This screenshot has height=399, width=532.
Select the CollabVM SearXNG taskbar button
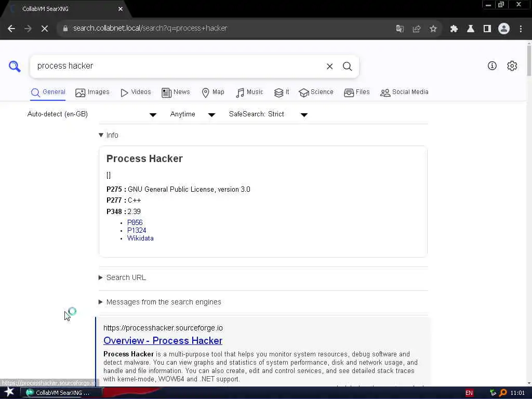[x=61, y=393]
